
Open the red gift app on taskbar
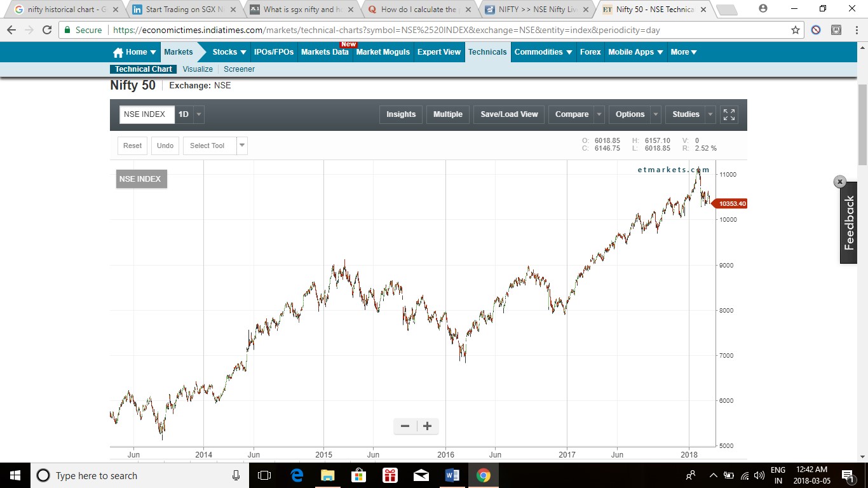(x=390, y=475)
